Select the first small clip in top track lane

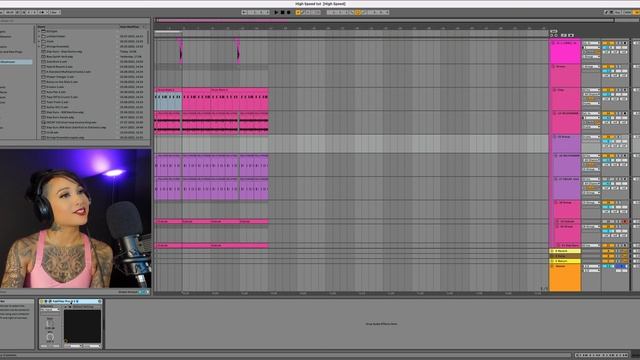[180, 51]
